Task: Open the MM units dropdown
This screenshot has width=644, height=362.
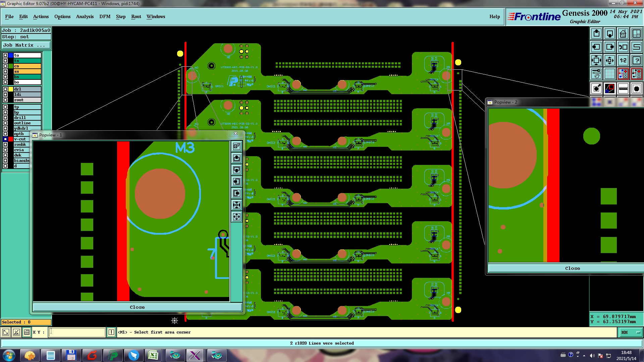Action: [631, 332]
